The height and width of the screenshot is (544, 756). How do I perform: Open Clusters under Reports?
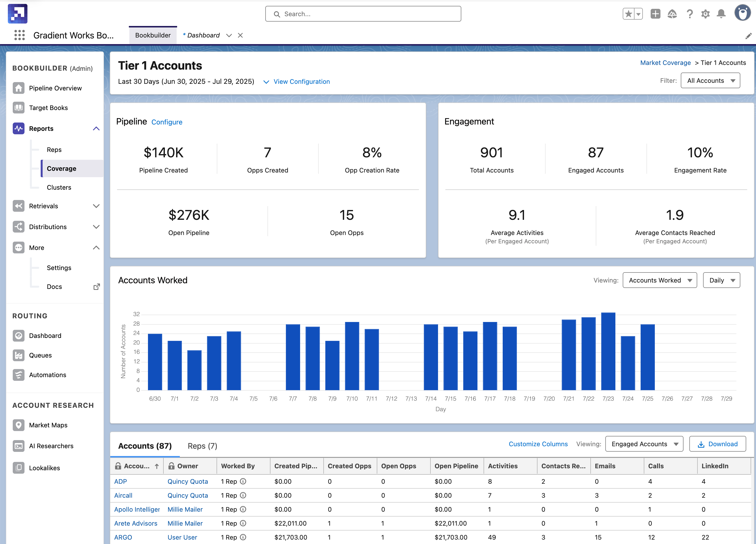coord(59,187)
